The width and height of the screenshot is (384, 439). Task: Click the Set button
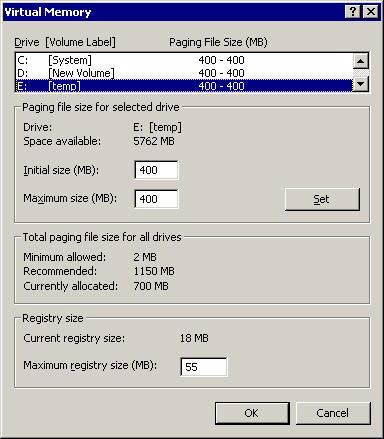point(322,199)
